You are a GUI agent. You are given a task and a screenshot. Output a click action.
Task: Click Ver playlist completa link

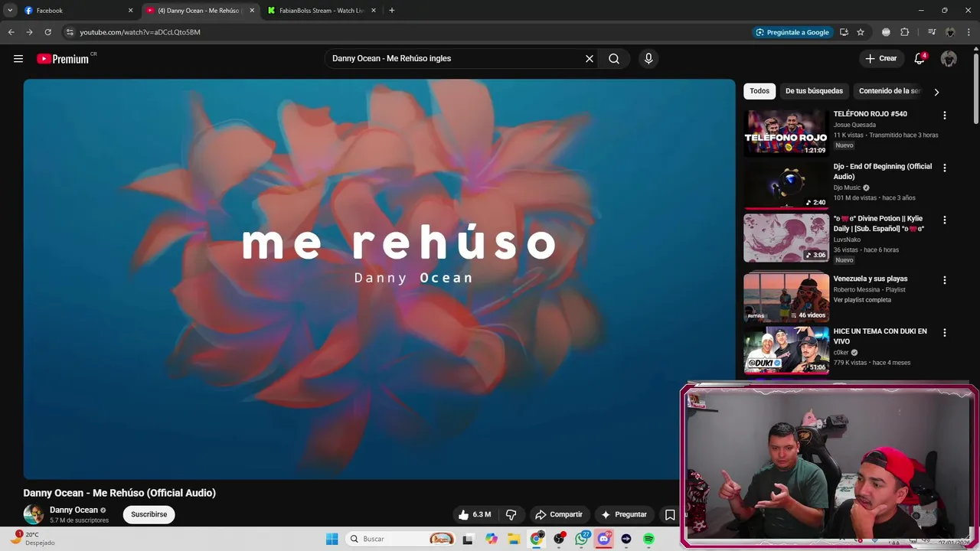click(x=862, y=300)
